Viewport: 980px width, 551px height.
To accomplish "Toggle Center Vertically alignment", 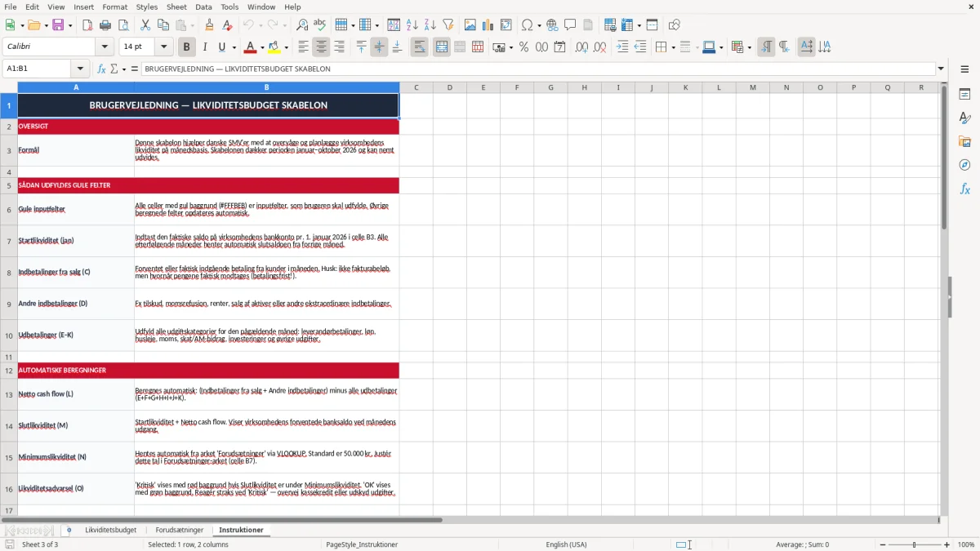I will (379, 47).
